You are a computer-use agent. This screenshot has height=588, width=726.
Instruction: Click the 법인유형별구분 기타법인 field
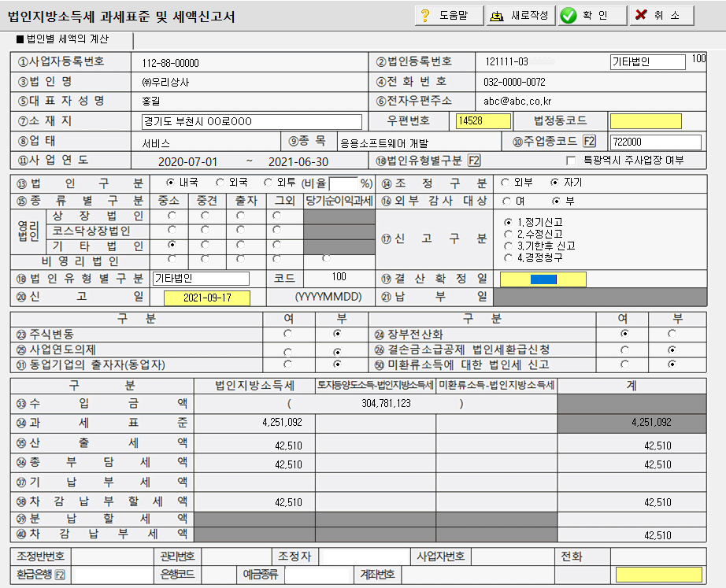201,279
